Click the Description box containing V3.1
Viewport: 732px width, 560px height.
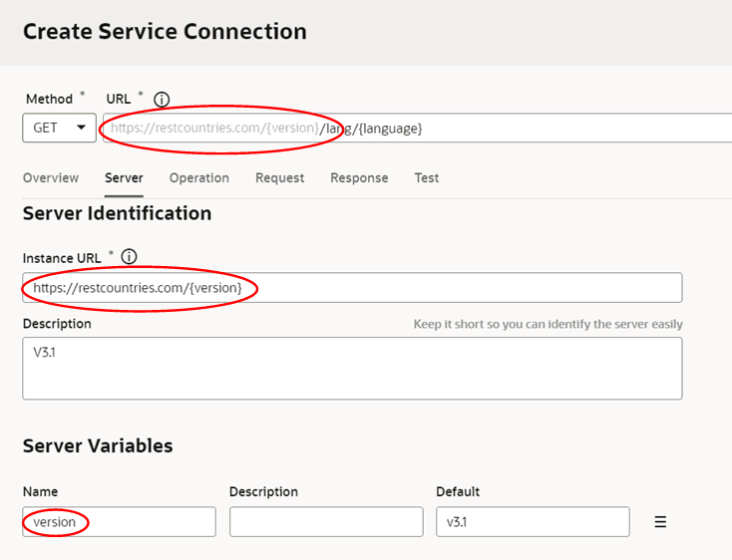[x=352, y=369]
